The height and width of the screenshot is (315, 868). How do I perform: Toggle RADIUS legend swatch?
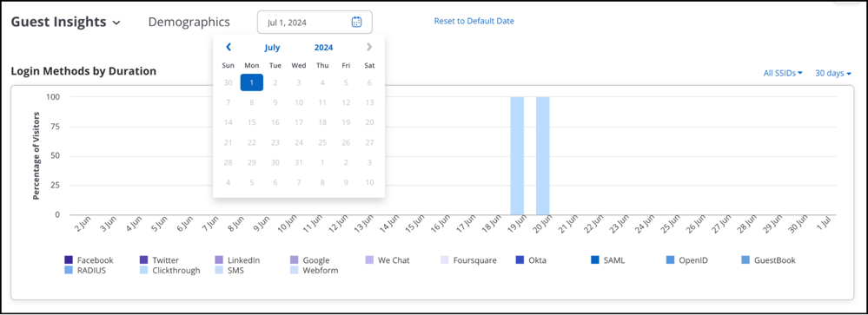pos(69,270)
